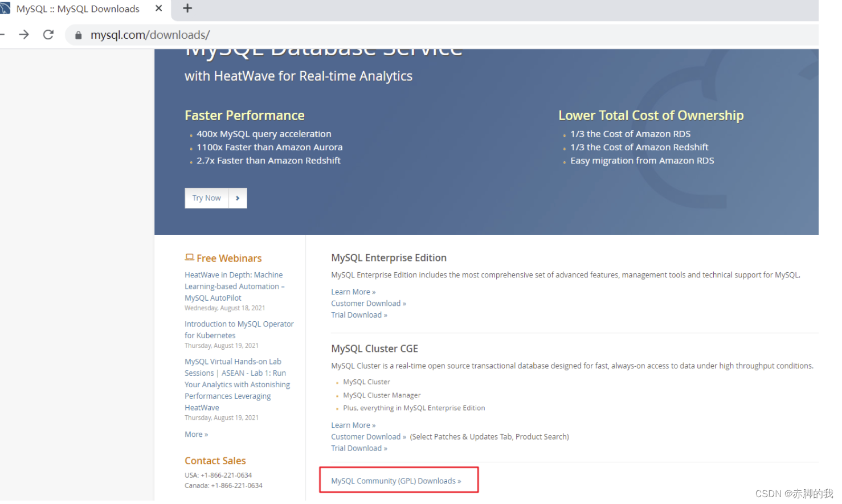Open HeatWave in Depth webinar link
Image resolution: width=842 pixels, height=504 pixels.
click(234, 286)
